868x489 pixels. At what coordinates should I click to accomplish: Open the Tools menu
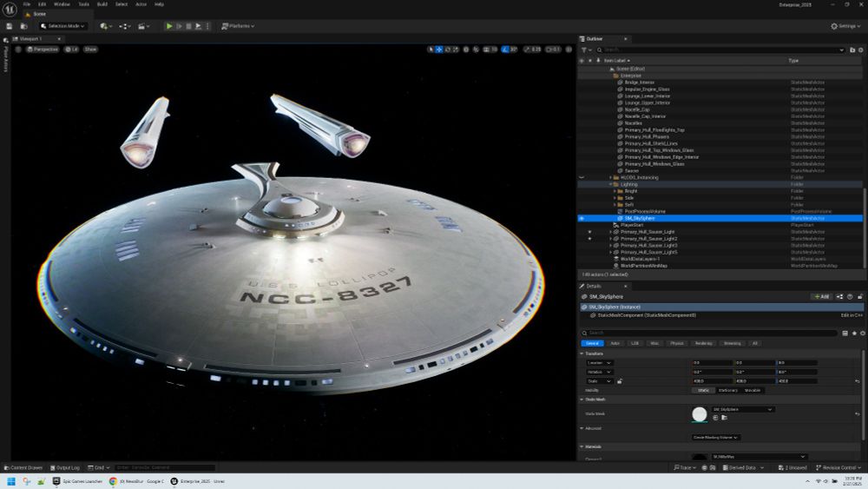(x=83, y=3)
